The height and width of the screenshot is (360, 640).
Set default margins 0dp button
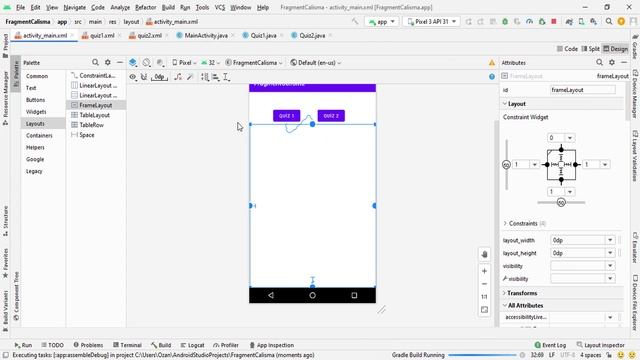(x=159, y=77)
